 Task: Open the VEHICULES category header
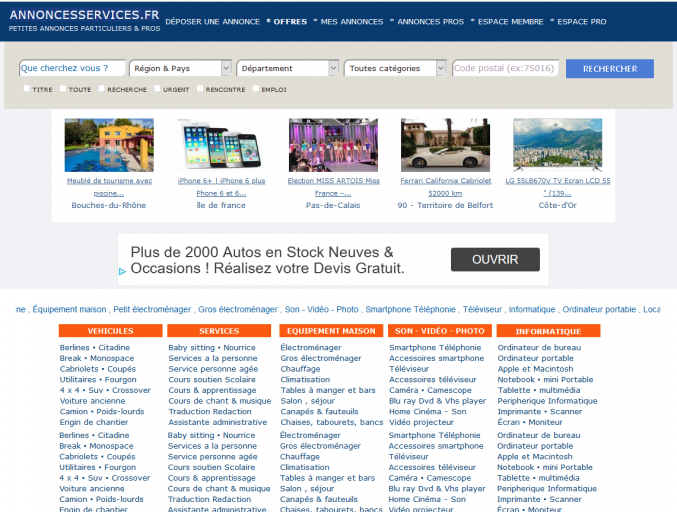coord(110,331)
